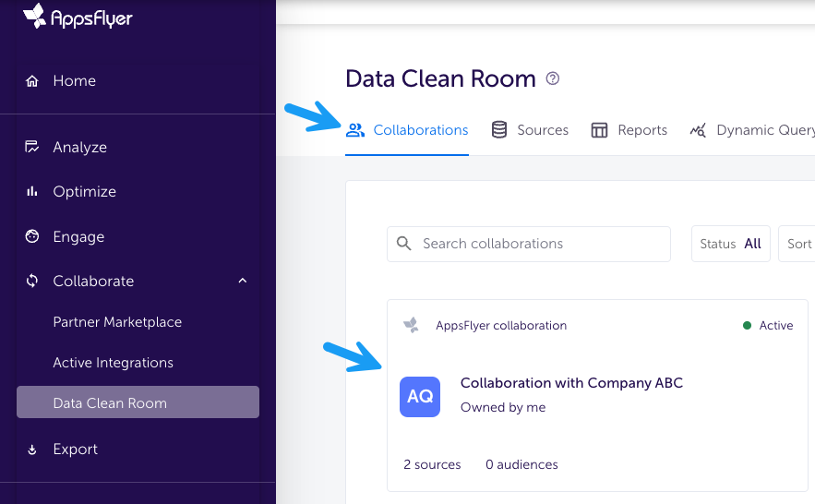Click the AppsFlyer logo

click(78, 16)
